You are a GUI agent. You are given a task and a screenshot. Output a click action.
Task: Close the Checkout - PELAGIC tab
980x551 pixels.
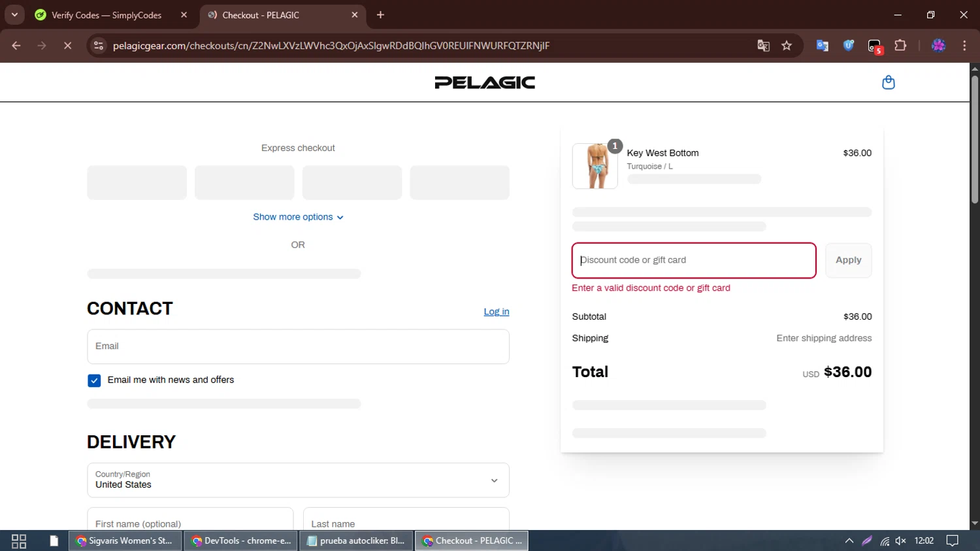pos(355,15)
